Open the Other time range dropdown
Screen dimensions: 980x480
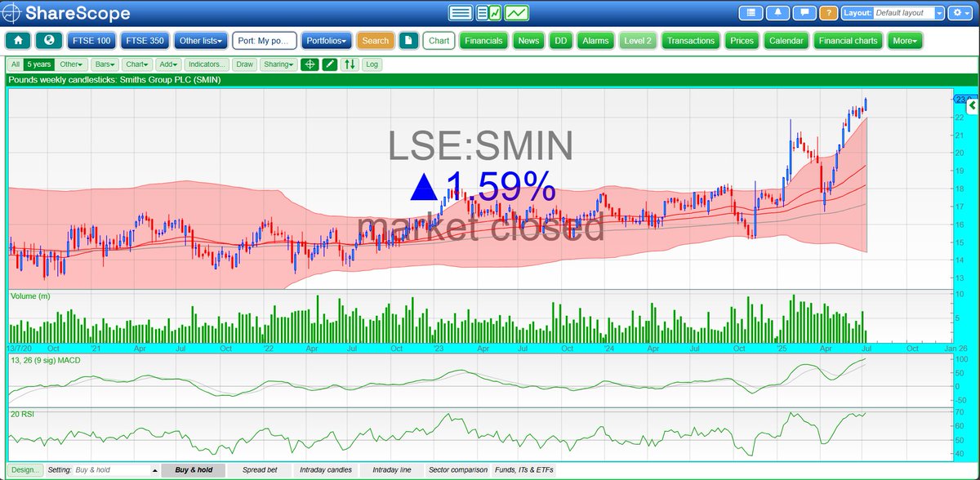(x=71, y=64)
